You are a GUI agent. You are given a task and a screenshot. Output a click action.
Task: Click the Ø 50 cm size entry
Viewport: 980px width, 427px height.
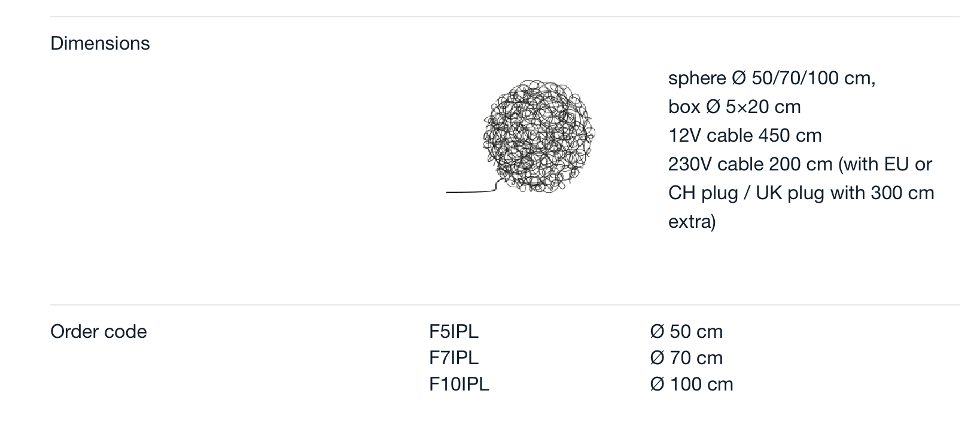(x=686, y=331)
